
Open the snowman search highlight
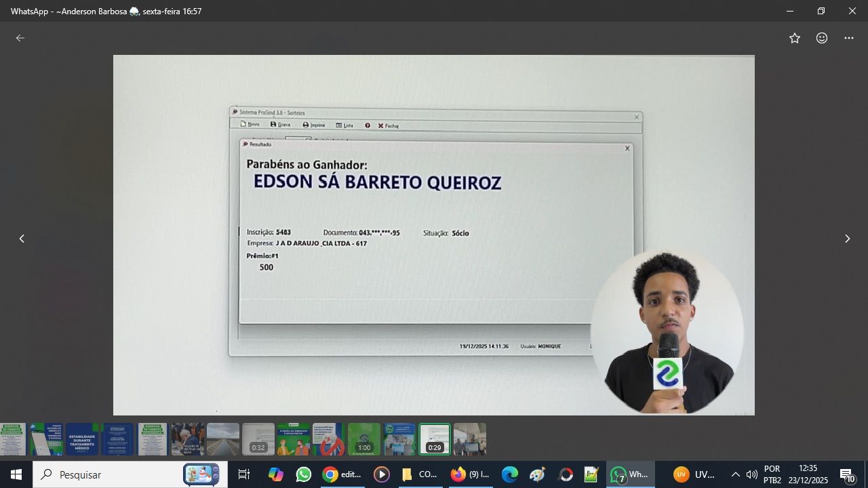(x=201, y=474)
